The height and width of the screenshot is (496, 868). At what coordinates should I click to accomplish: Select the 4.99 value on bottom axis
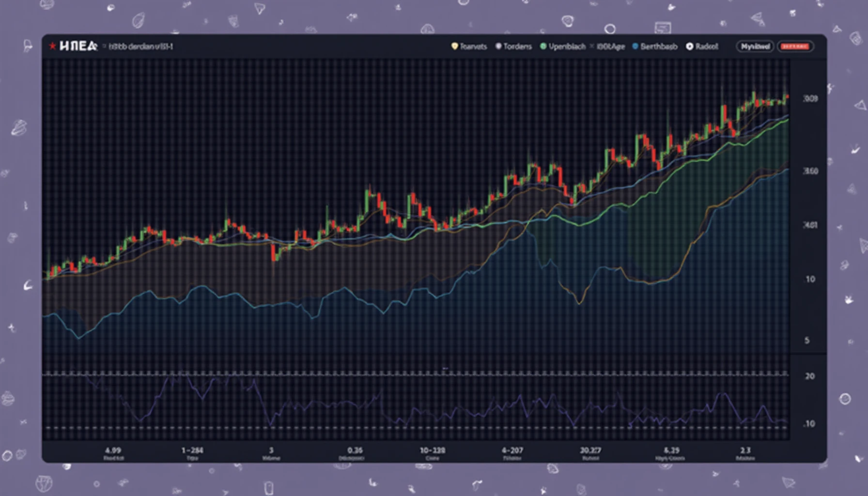(x=113, y=450)
